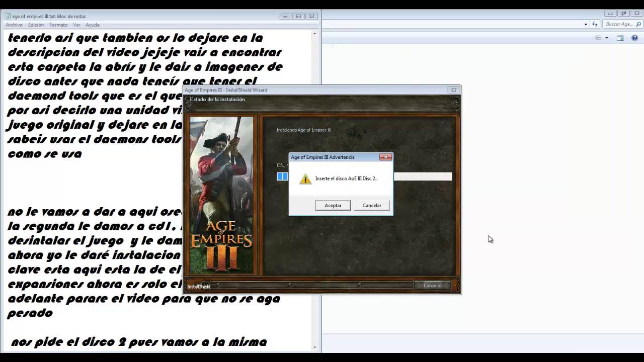Toggle the Explorer preview pane icon

click(620, 38)
